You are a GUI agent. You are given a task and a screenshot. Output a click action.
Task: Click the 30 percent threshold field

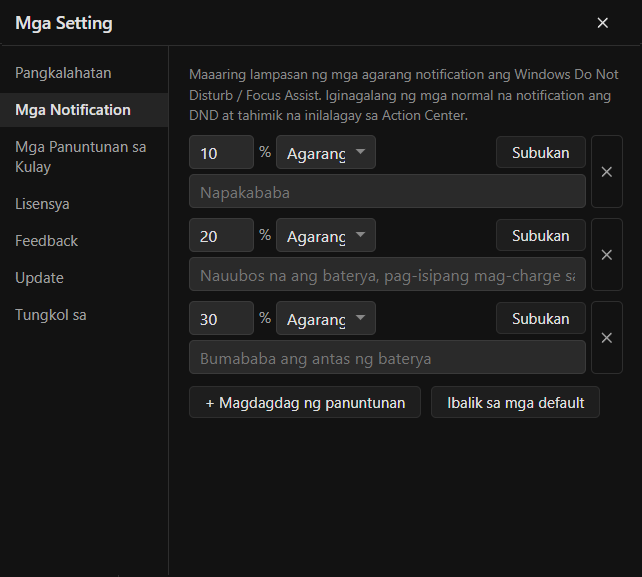pos(221,318)
